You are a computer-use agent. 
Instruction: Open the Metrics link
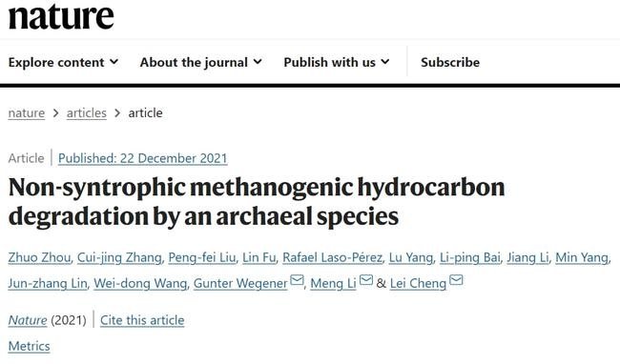(30, 346)
